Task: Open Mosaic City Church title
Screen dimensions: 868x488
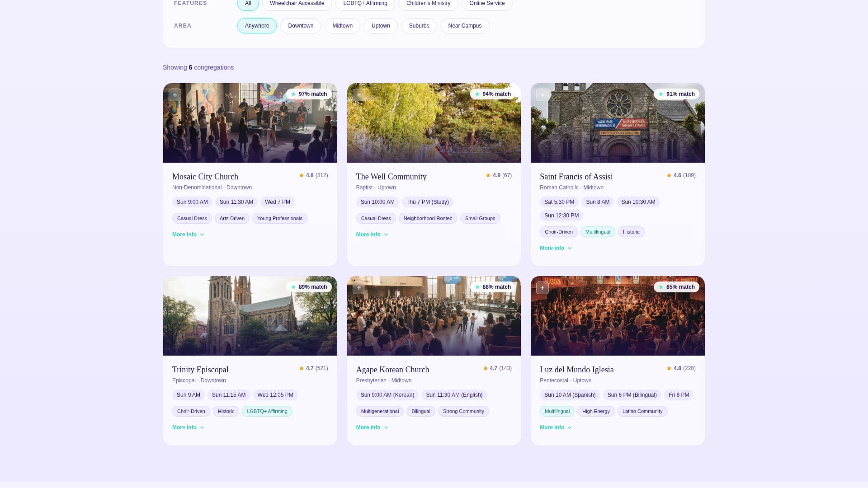Action: point(205,177)
